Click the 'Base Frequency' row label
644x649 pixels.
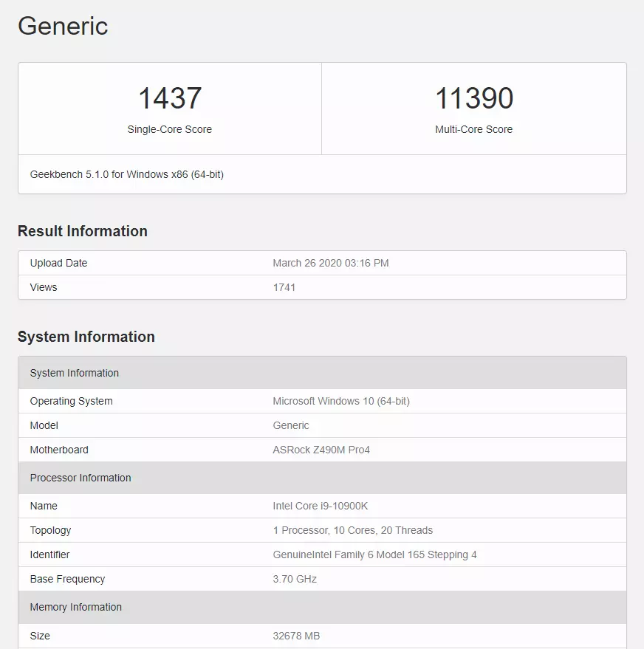67,579
